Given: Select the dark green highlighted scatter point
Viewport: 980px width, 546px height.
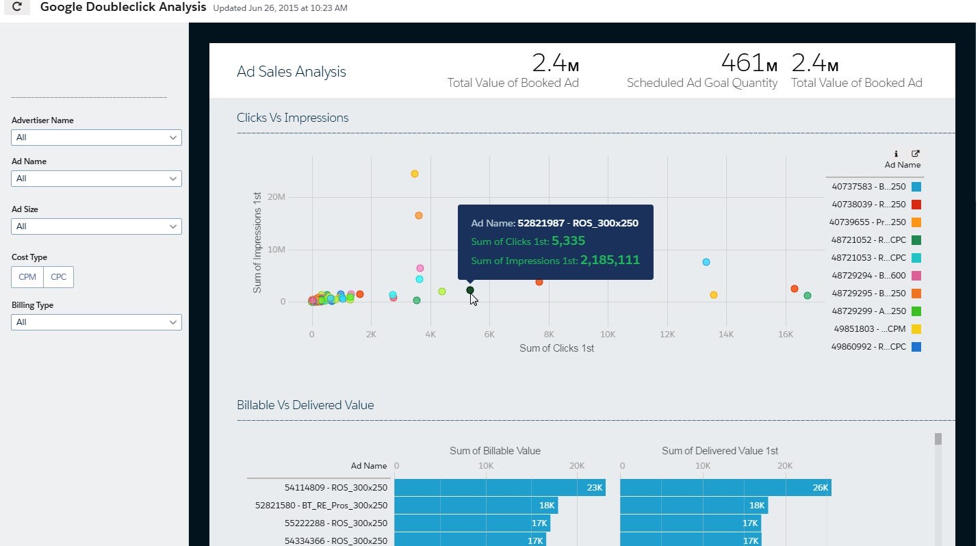Looking at the screenshot, I should pos(470,290).
